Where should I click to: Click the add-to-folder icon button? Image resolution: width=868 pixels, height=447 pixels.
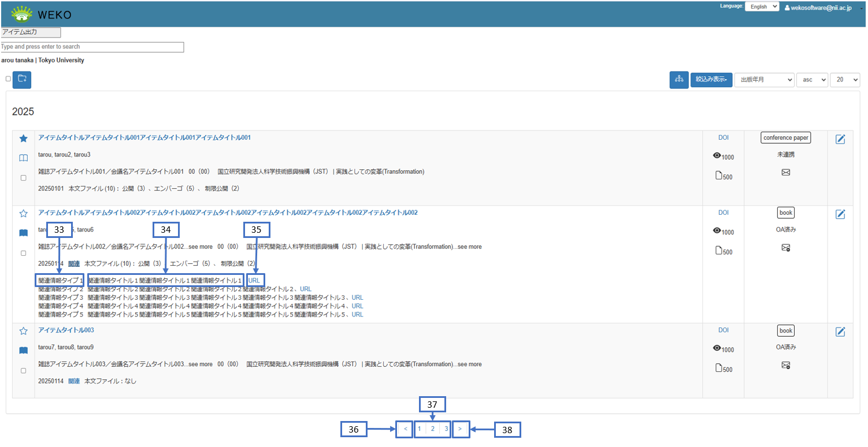pos(22,79)
